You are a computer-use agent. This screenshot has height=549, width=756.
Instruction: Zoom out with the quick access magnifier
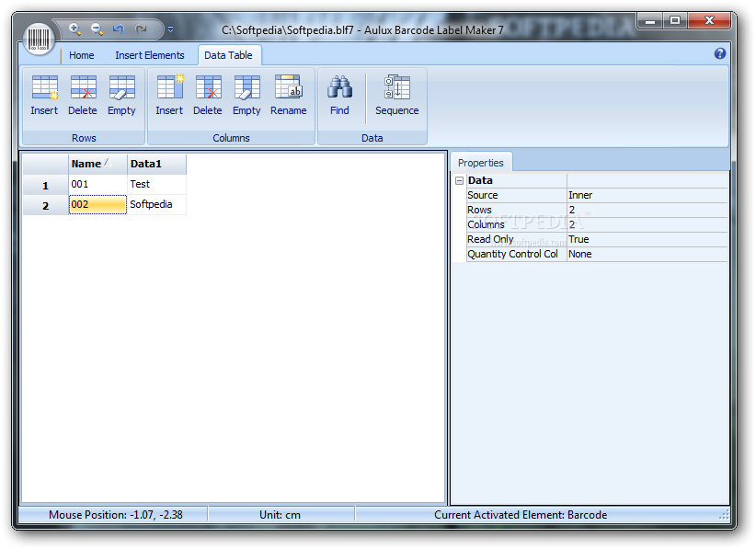pos(97,29)
